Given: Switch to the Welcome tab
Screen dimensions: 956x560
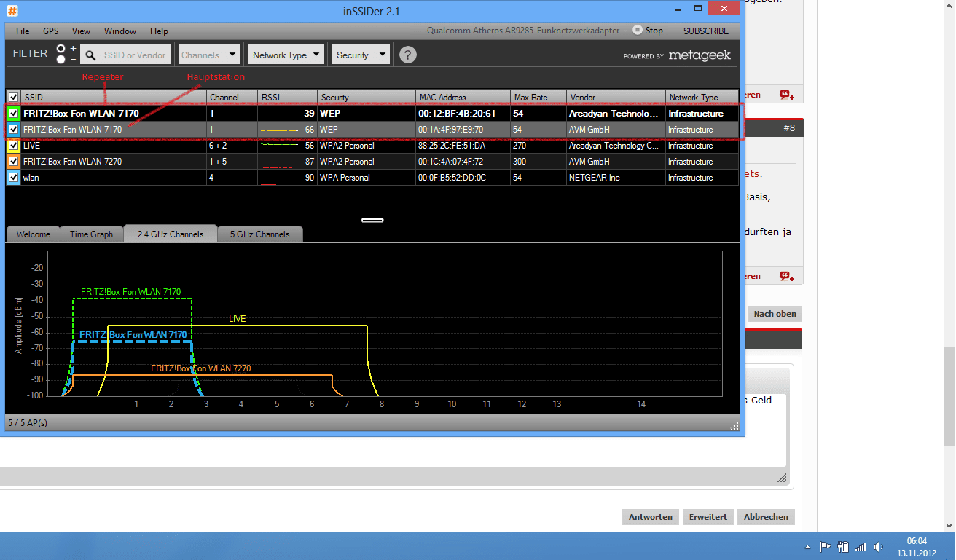Looking at the screenshot, I should point(34,234).
